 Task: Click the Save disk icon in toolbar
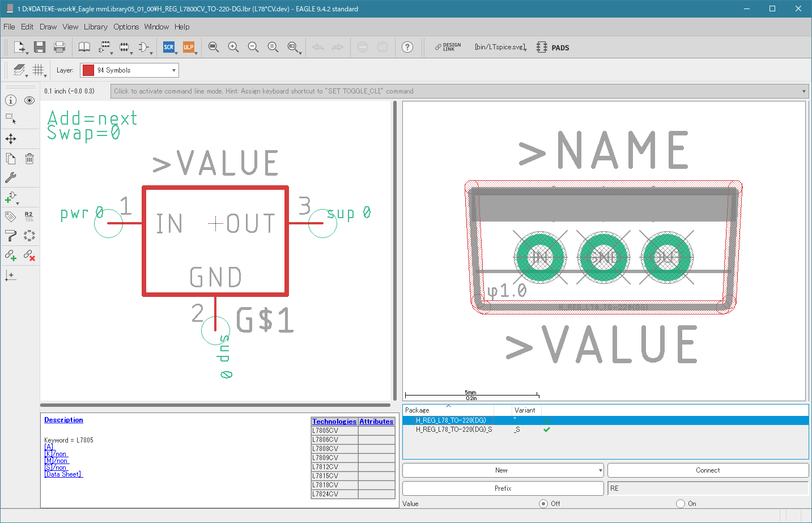39,47
